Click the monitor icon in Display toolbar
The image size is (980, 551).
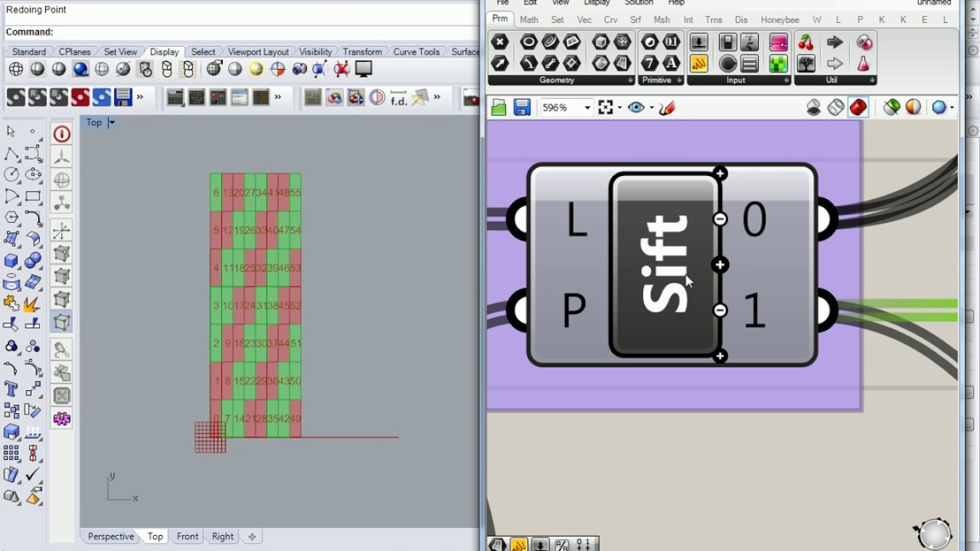click(x=364, y=70)
